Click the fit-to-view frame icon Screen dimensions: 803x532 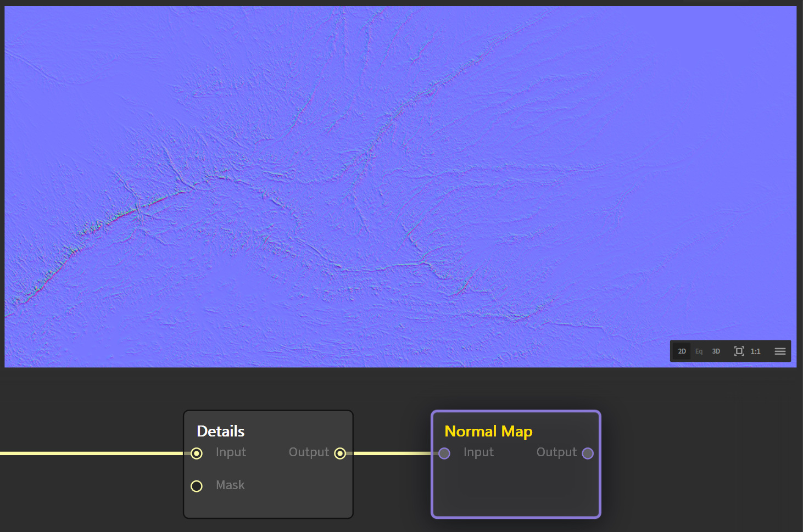[x=739, y=351]
